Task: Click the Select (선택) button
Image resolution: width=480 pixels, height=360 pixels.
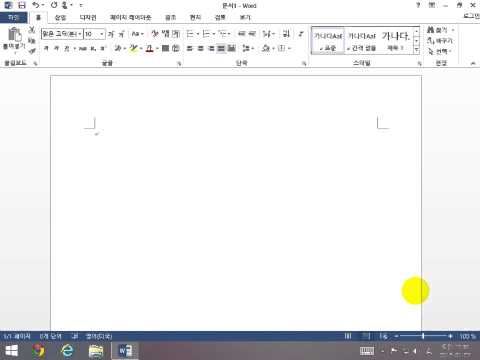Action: 439,51
